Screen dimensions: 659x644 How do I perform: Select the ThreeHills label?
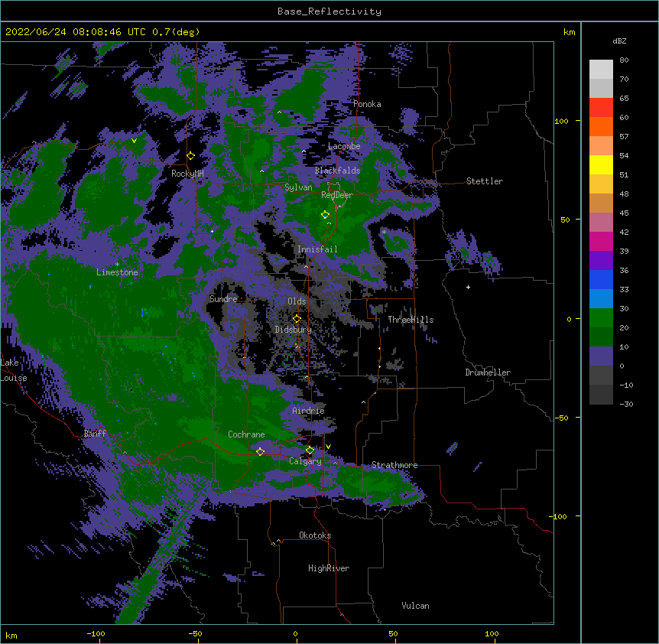(x=411, y=320)
